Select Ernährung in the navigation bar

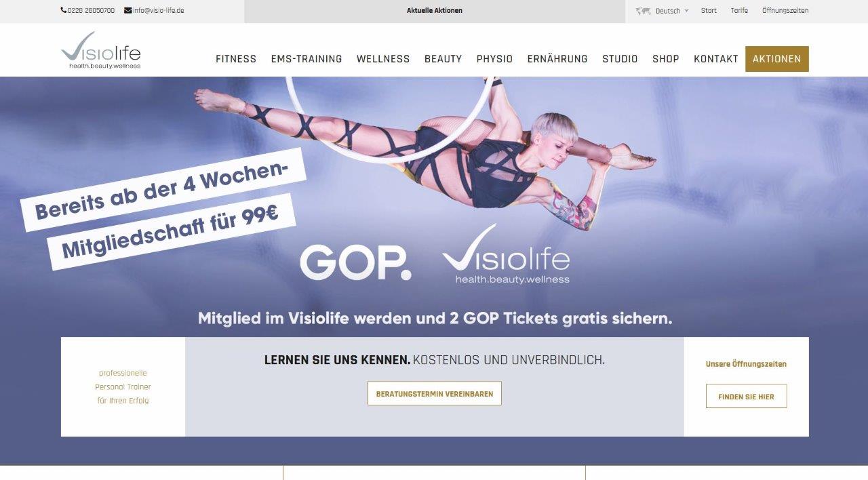(x=557, y=59)
